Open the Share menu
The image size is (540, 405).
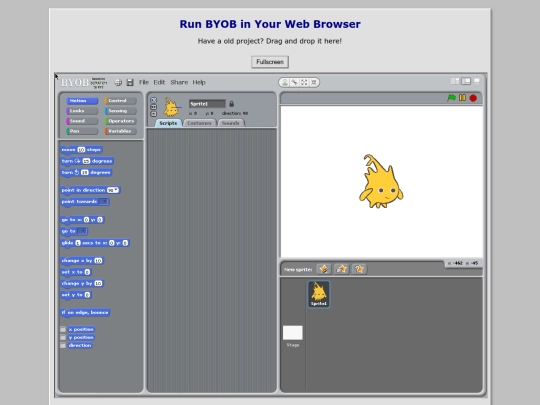[179, 82]
